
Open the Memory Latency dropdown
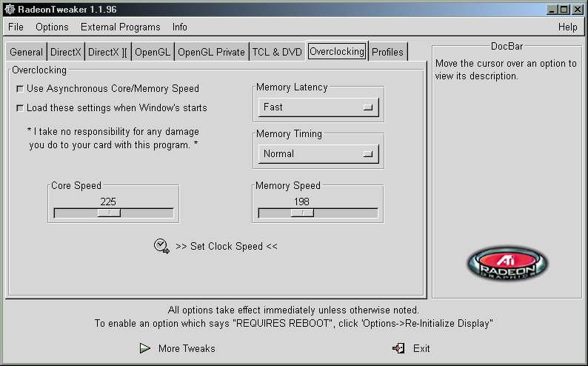click(318, 107)
